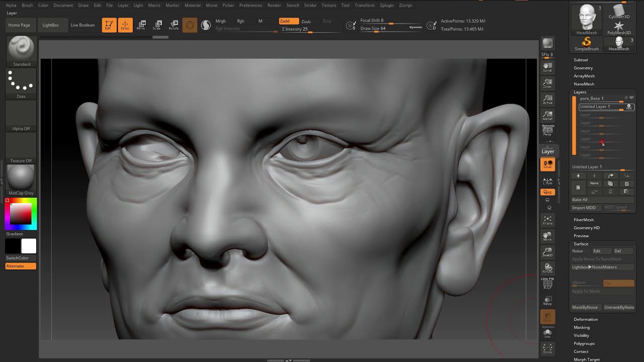Set view to Actual size
Image resolution: width=644 pixels, height=362 pixels.
(x=547, y=99)
